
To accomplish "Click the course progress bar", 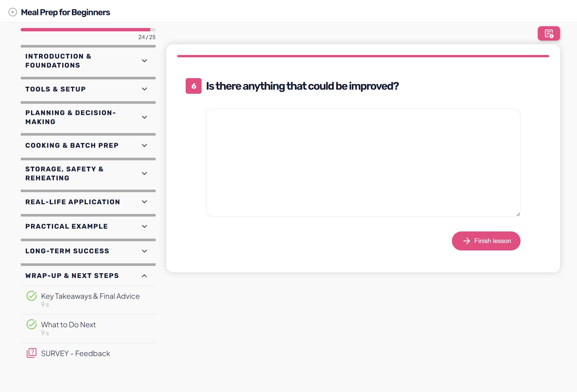I will 88,30.
